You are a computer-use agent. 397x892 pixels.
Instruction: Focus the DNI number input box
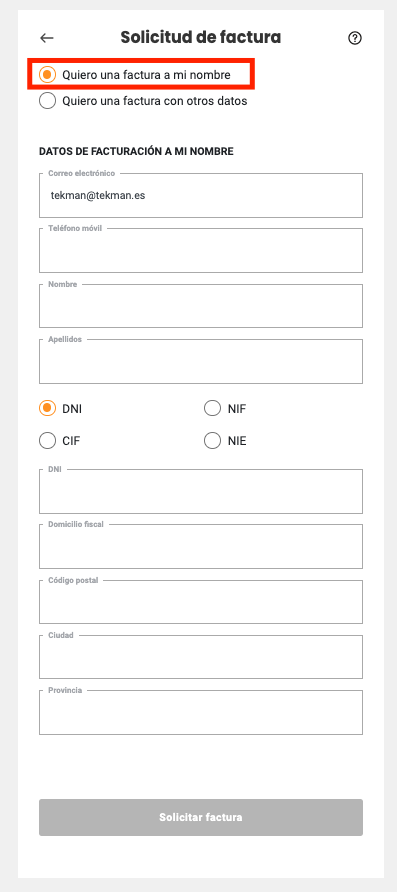[x=201, y=492]
